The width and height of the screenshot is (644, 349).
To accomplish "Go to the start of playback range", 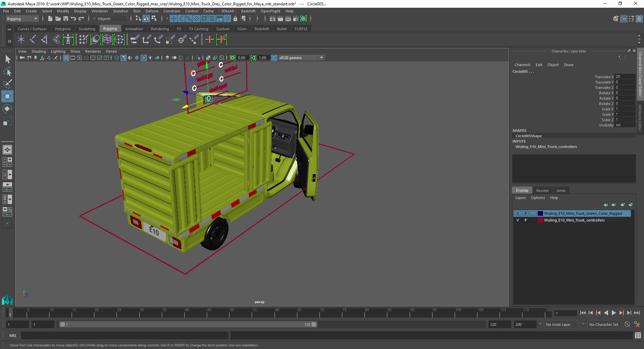I will 583,313.
